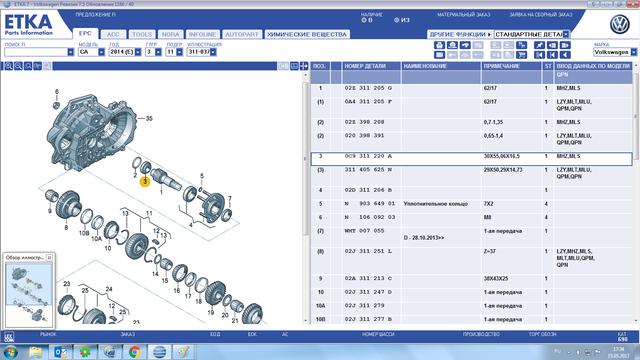640x360 pixels.
Task: Open Google Chrome from the taskbar
Action: tap(134, 351)
